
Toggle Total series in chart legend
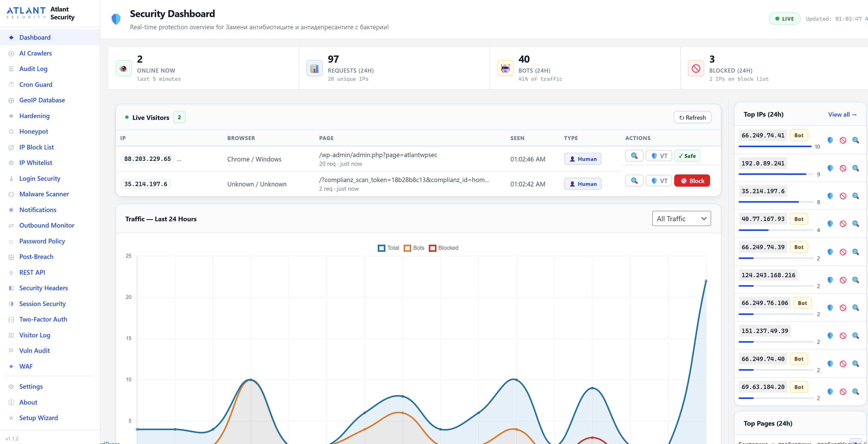[388, 248]
